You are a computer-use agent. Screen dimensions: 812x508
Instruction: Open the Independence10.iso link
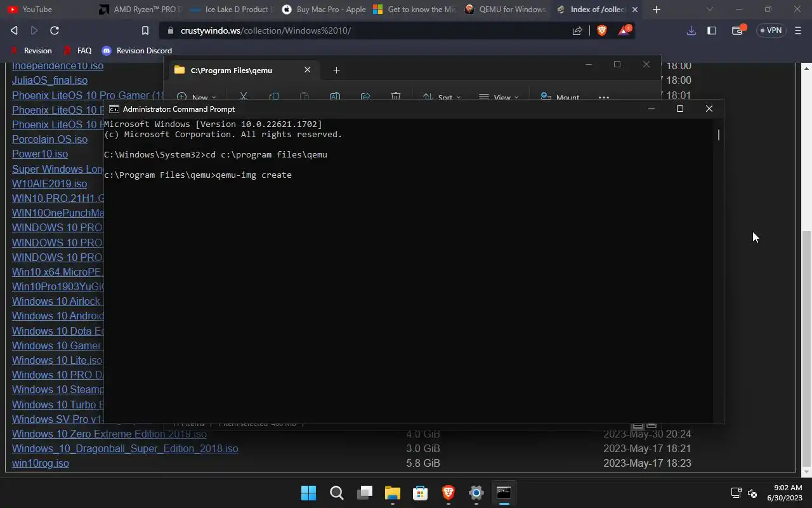pyautogui.click(x=58, y=66)
